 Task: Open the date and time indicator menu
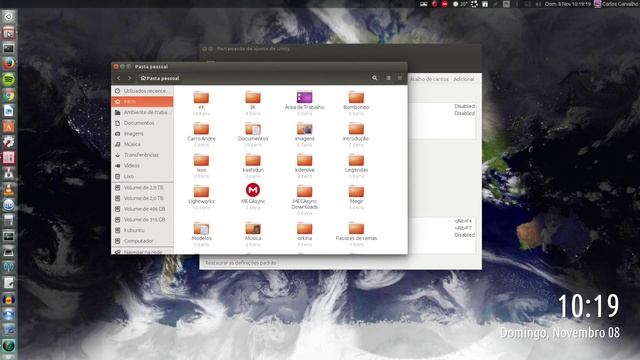568,4
